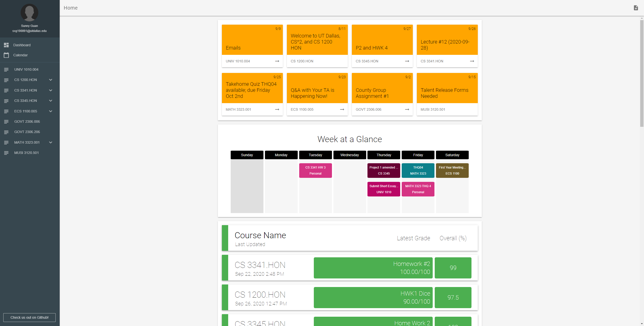Expand ECS 1100.005 course chevron

pos(51,111)
